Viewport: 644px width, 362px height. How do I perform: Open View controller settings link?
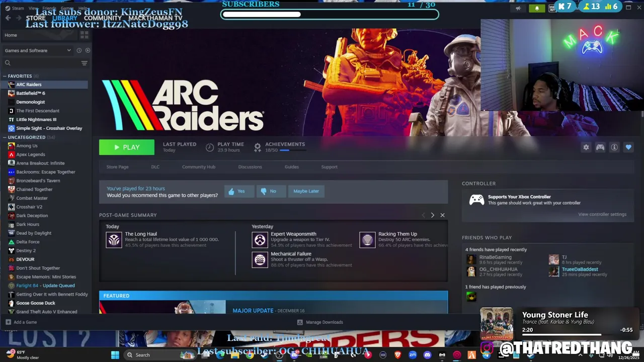(x=602, y=214)
